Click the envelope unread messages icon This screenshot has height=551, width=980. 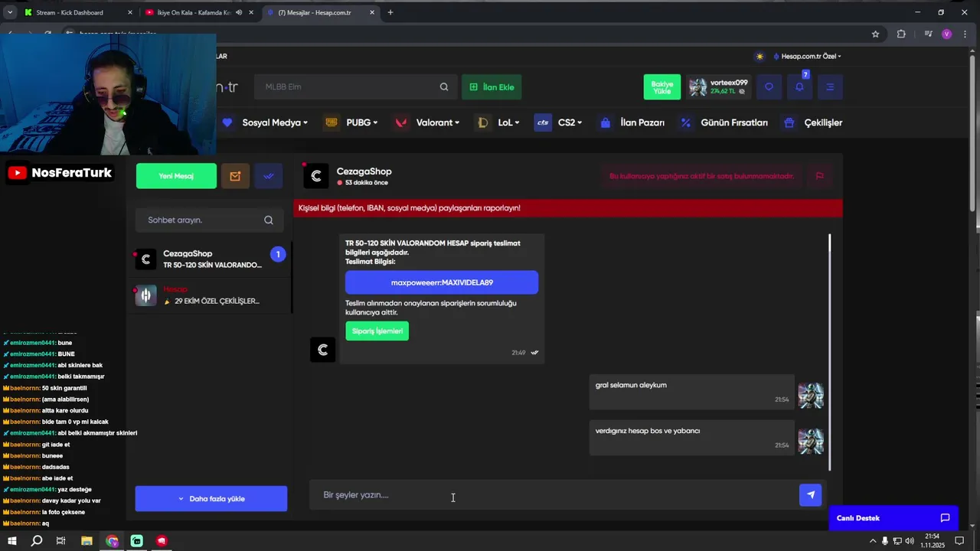pos(235,176)
